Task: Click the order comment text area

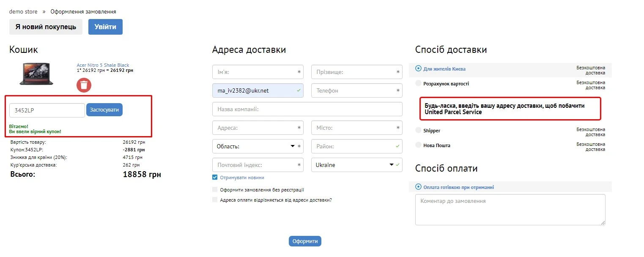Action: click(x=510, y=209)
